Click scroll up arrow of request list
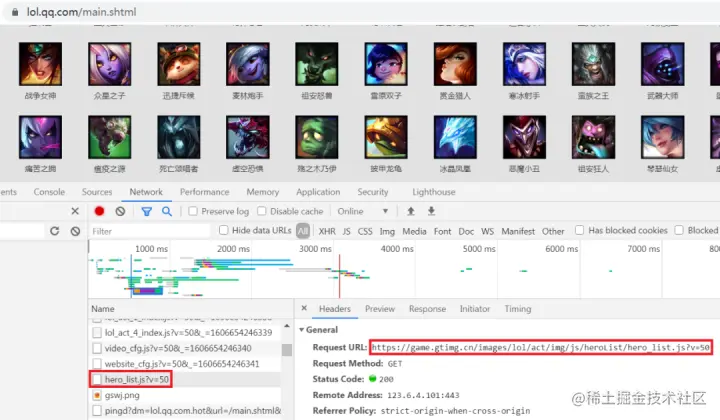The image size is (720, 420). coord(287,326)
